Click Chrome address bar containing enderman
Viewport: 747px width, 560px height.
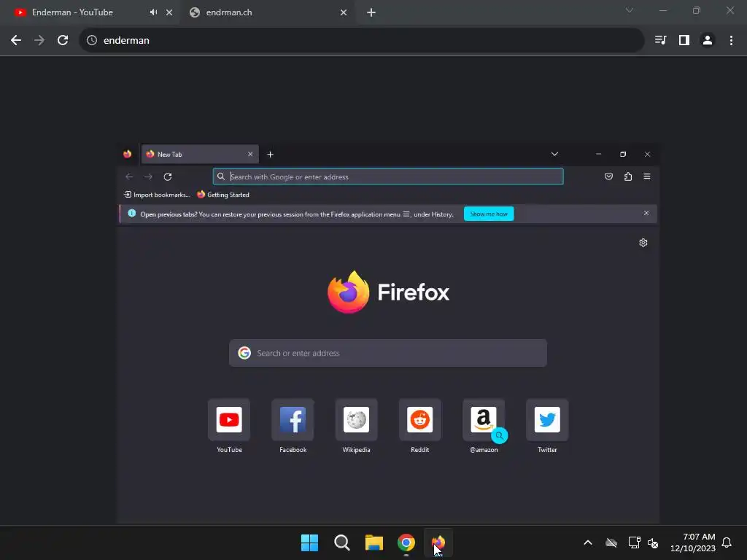pos(362,41)
